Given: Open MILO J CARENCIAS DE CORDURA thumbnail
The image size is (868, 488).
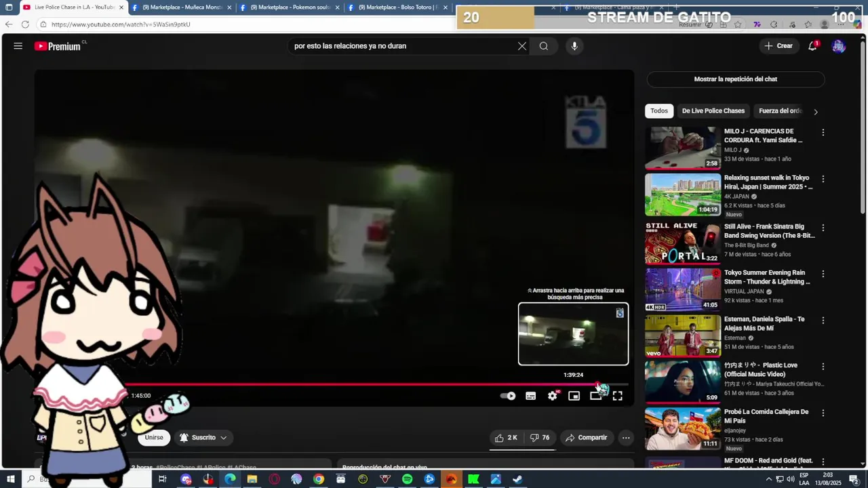Looking at the screenshot, I should pyautogui.click(x=683, y=148).
